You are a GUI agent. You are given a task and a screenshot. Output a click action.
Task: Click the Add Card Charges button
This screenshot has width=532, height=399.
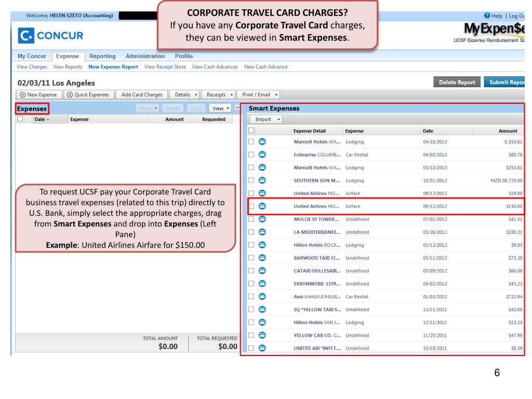(142, 95)
